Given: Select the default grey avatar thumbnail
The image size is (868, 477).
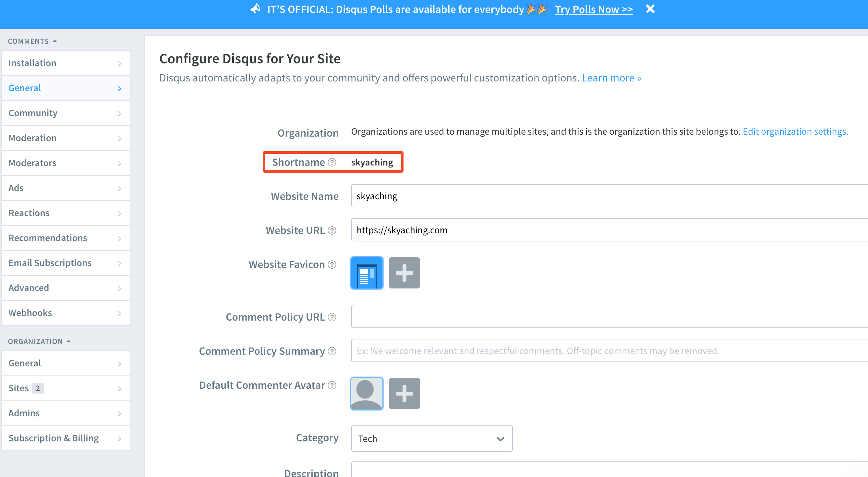Looking at the screenshot, I should (367, 393).
